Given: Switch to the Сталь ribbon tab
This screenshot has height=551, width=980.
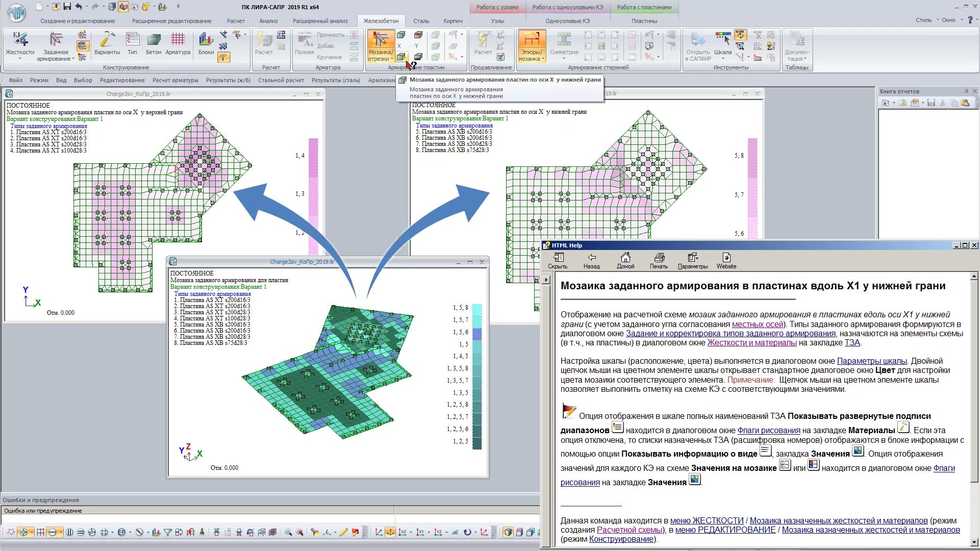Looking at the screenshot, I should coord(421,21).
